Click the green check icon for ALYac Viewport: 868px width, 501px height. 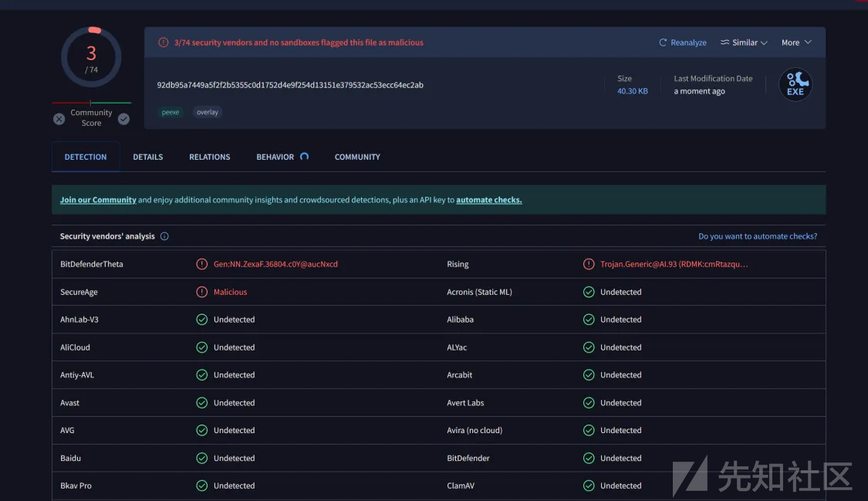(589, 347)
